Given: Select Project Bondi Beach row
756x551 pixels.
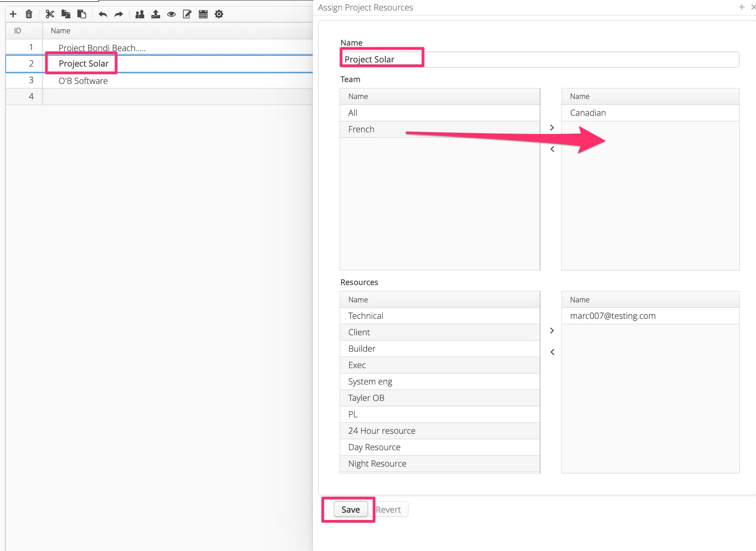Looking at the screenshot, I should tap(159, 47).
